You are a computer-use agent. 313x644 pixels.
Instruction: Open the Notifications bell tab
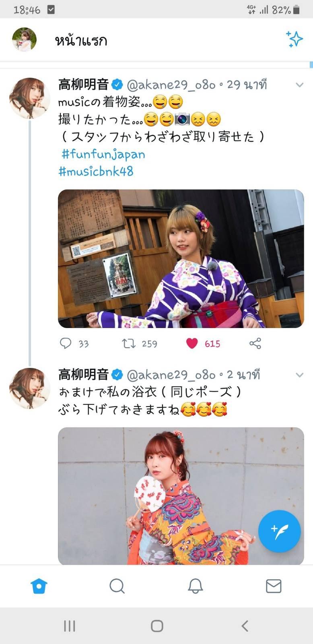[196, 586]
